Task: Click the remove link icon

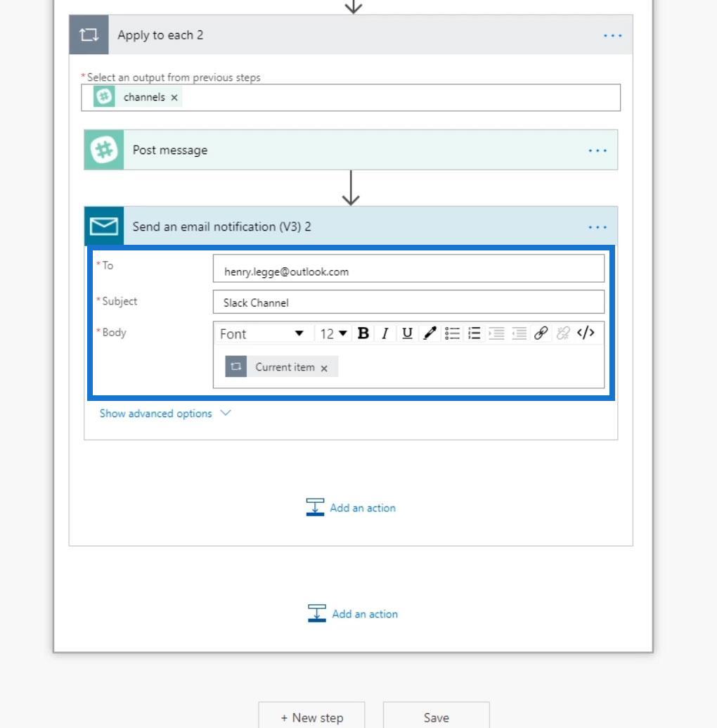Action: pyautogui.click(x=563, y=333)
